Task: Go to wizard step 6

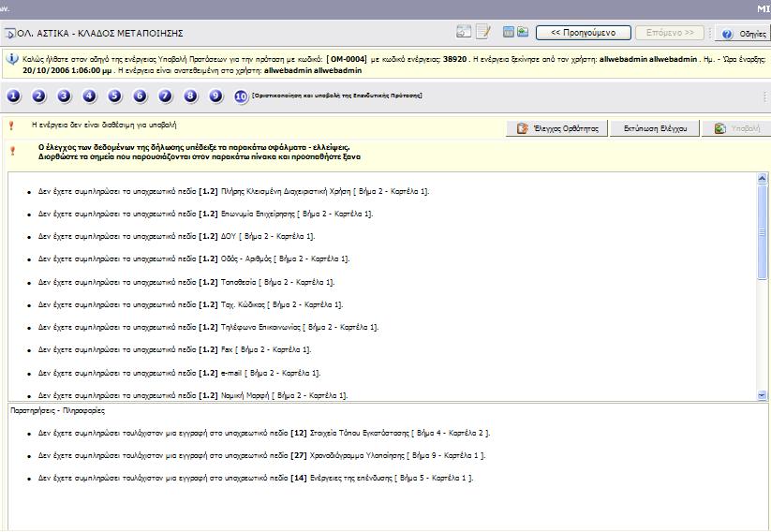Action: 141,96
